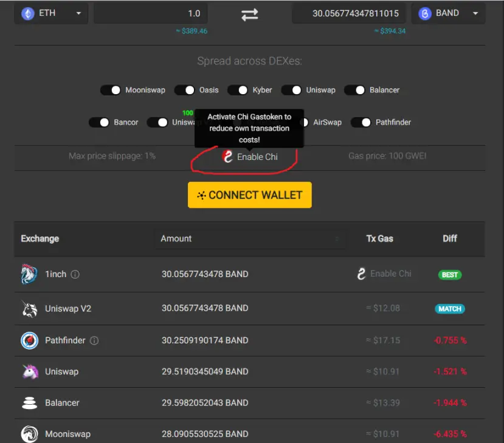Viewport: 504px width, 443px height.
Task: Swap token direction with arrows icon
Action: [x=249, y=15]
